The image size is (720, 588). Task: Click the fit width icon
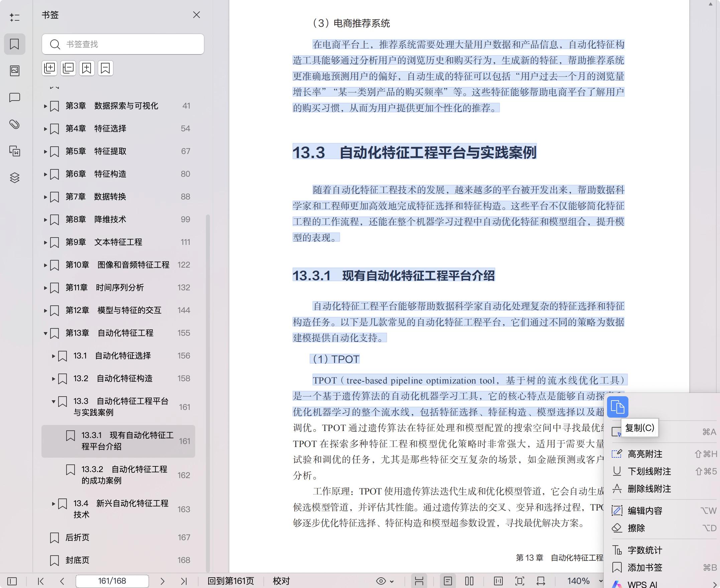coord(541,581)
